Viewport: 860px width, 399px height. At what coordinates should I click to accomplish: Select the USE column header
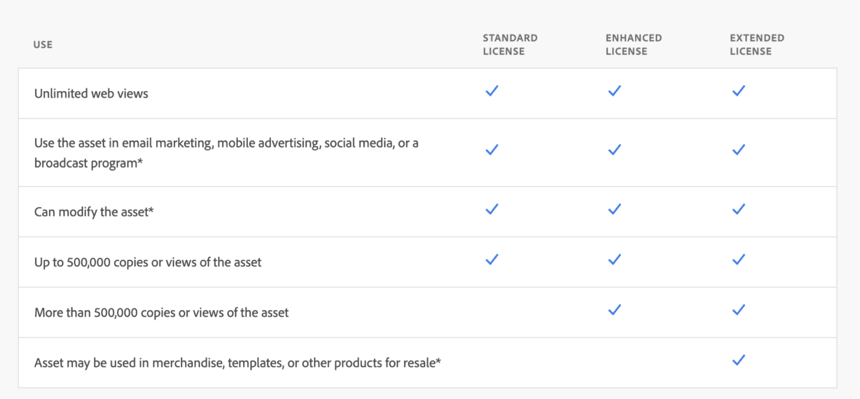(x=43, y=45)
